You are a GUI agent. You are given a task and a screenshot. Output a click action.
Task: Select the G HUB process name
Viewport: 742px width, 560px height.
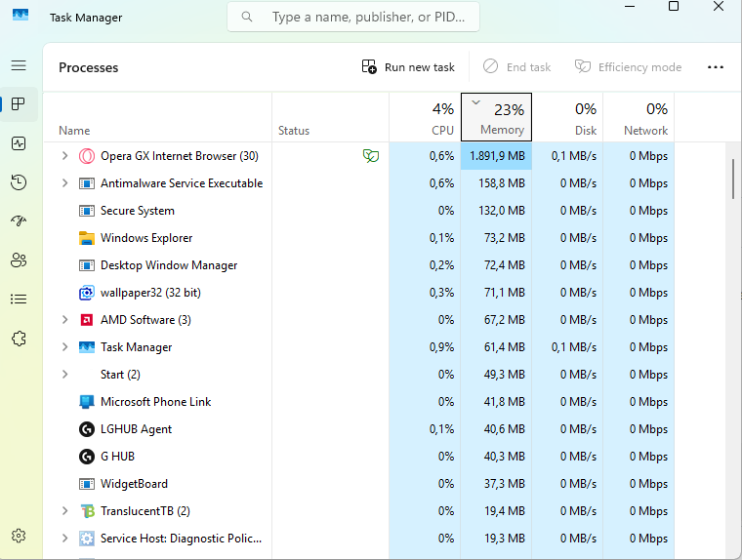point(117,457)
